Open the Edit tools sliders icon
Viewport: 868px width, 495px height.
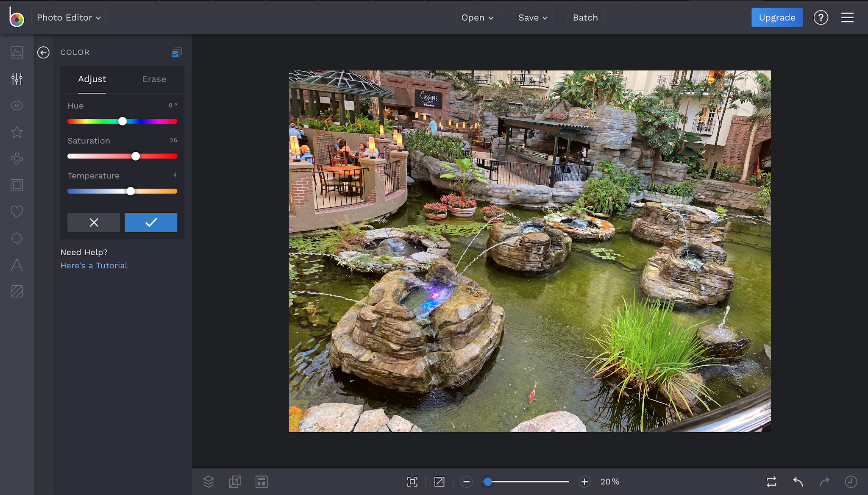pyautogui.click(x=17, y=79)
